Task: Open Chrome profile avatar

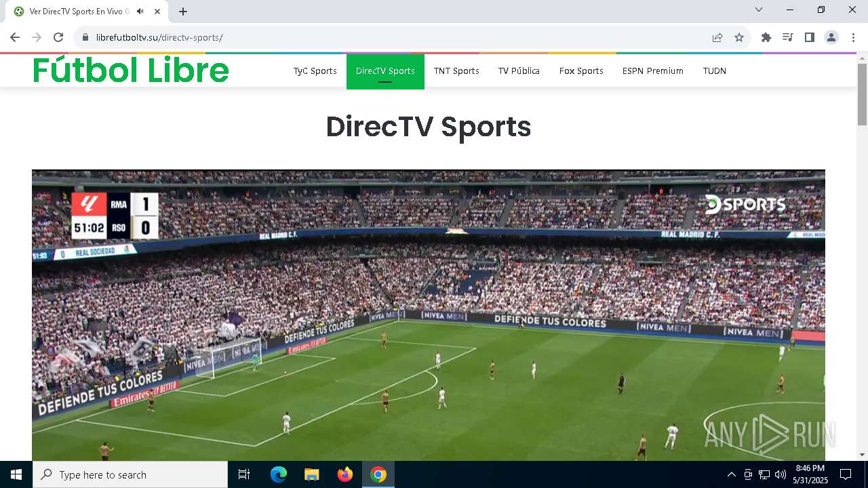Action: pos(831,37)
